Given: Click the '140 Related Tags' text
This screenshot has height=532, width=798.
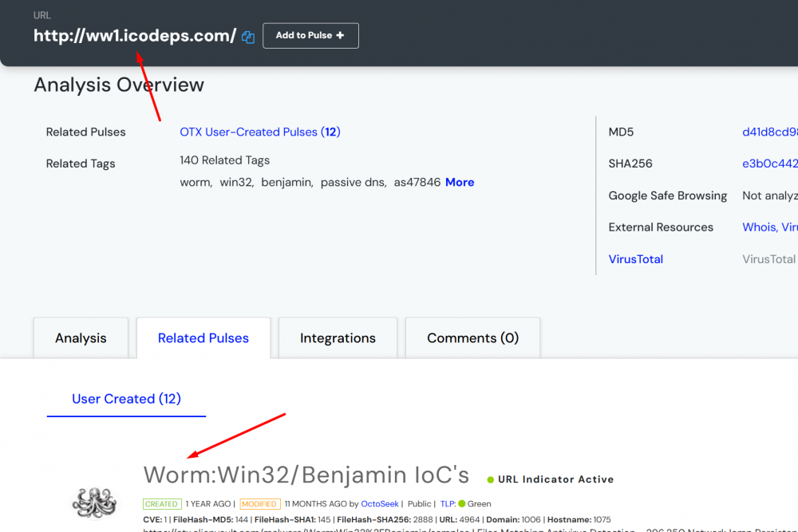Looking at the screenshot, I should (x=224, y=160).
